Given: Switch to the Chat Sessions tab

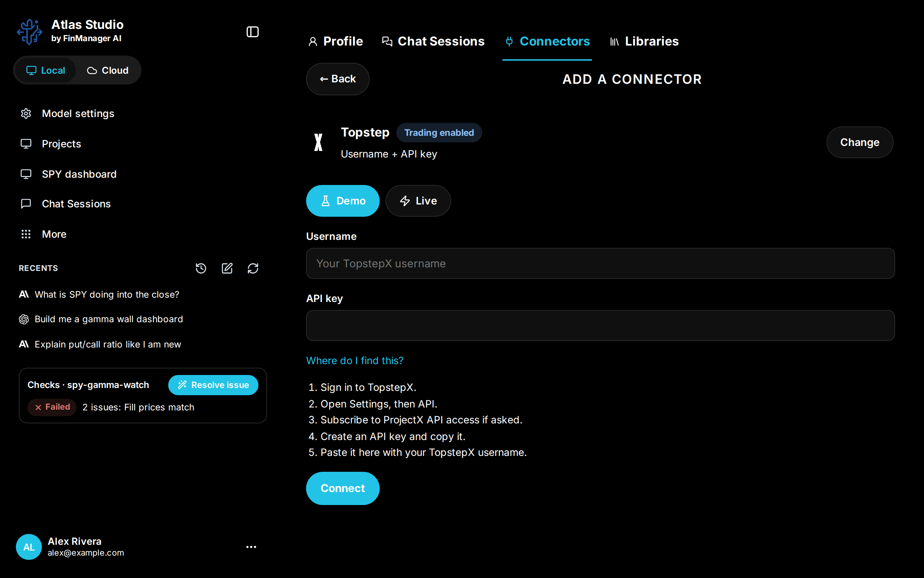Looking at the screenshot, I should pyautogui.click(x=433, y=41).
